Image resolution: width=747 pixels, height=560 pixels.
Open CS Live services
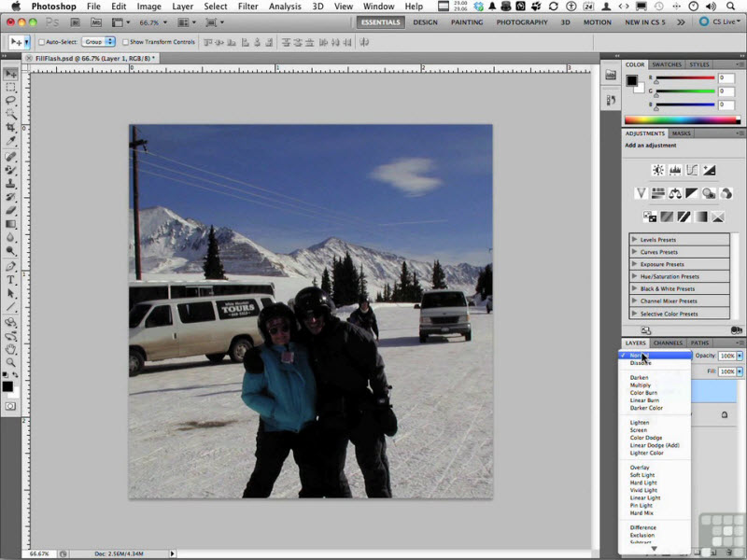[x=720, y=21]
